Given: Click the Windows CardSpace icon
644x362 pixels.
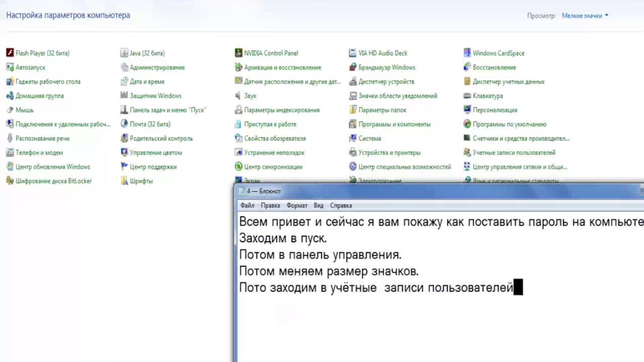Looking at the screenshot, I should click(x=467, y=53).
